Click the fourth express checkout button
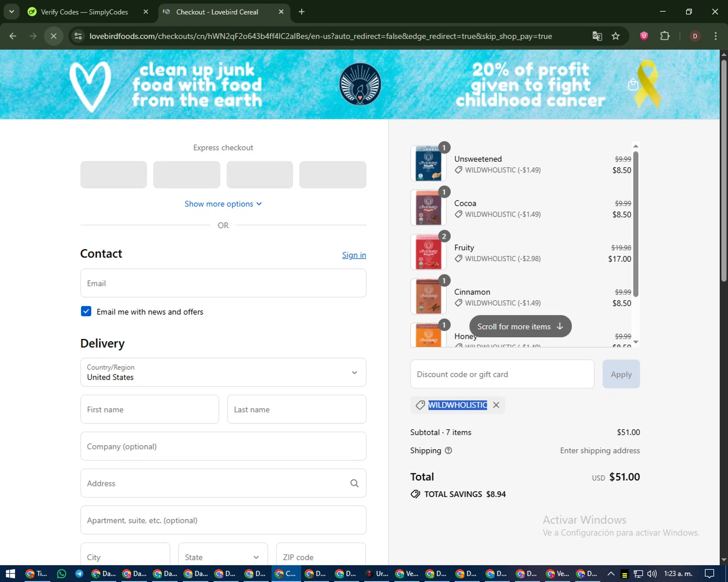This screenshot has height=582, width=728. pos(332,175)
